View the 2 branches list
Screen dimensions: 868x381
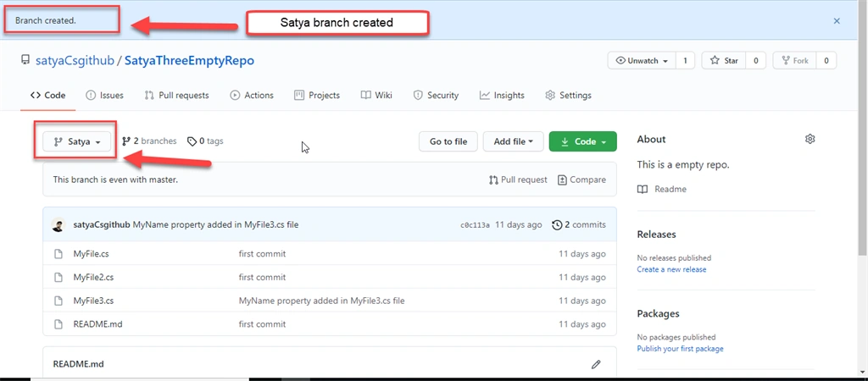[149, 141]
